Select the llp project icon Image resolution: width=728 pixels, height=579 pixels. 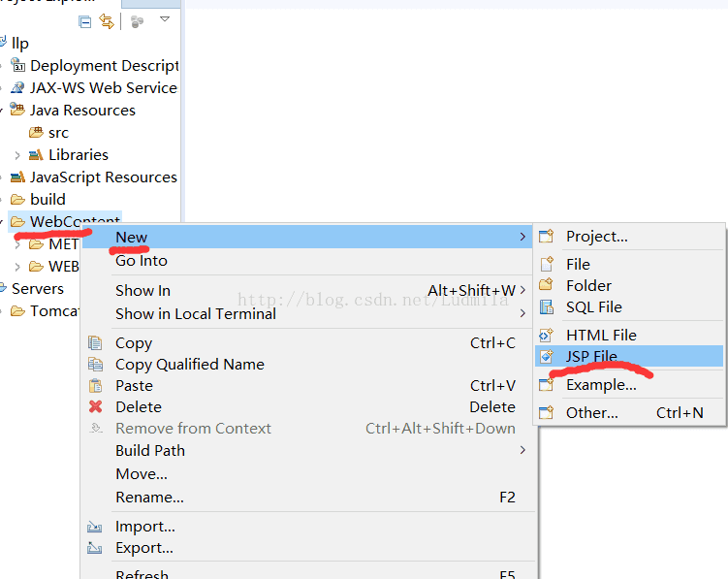[3, 43]
